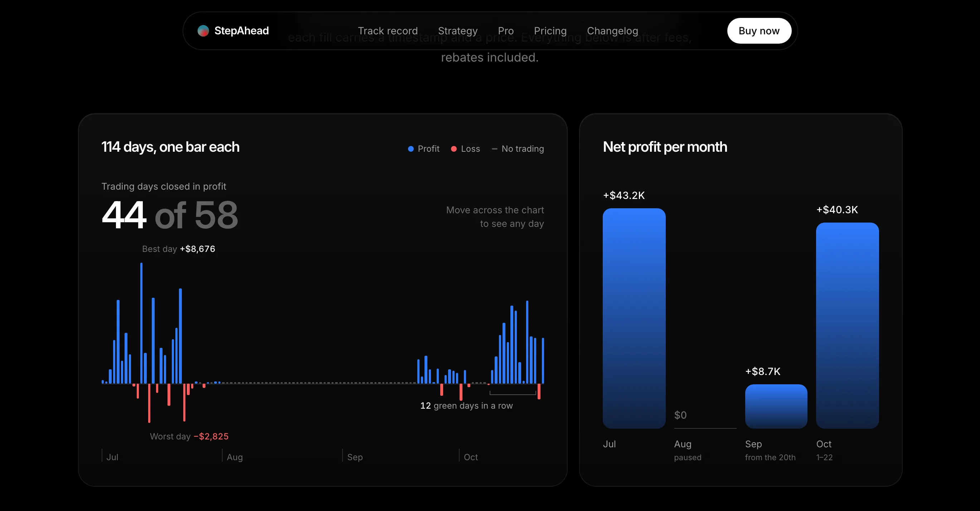Click the '+$43.2K' value label
Screen dimensions: 980x511
point(624,195)
